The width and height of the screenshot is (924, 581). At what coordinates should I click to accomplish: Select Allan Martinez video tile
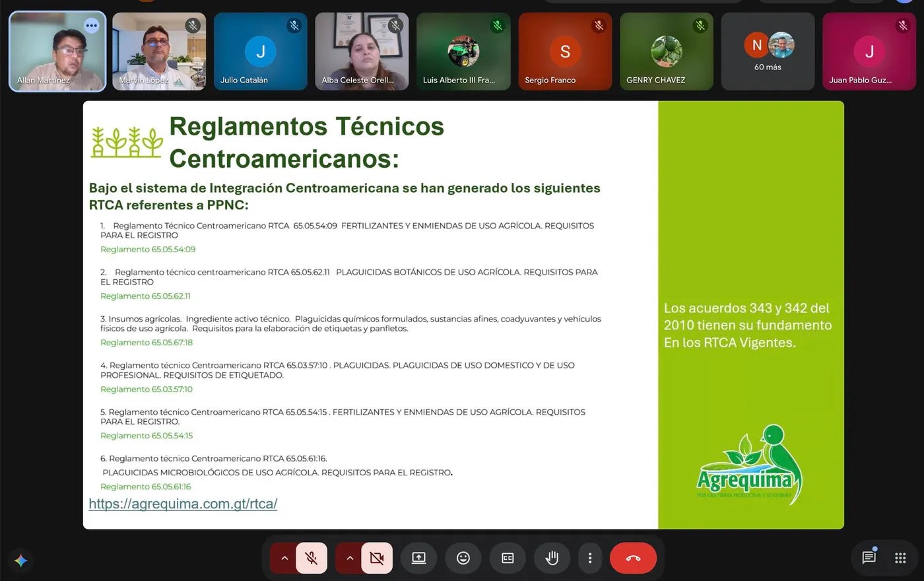pyautogui.click(x=57, y=51)
